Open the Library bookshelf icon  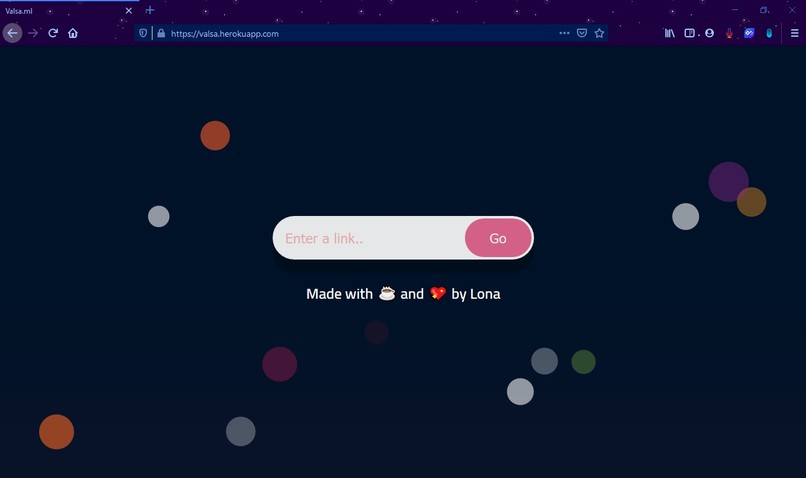(670, 33)
